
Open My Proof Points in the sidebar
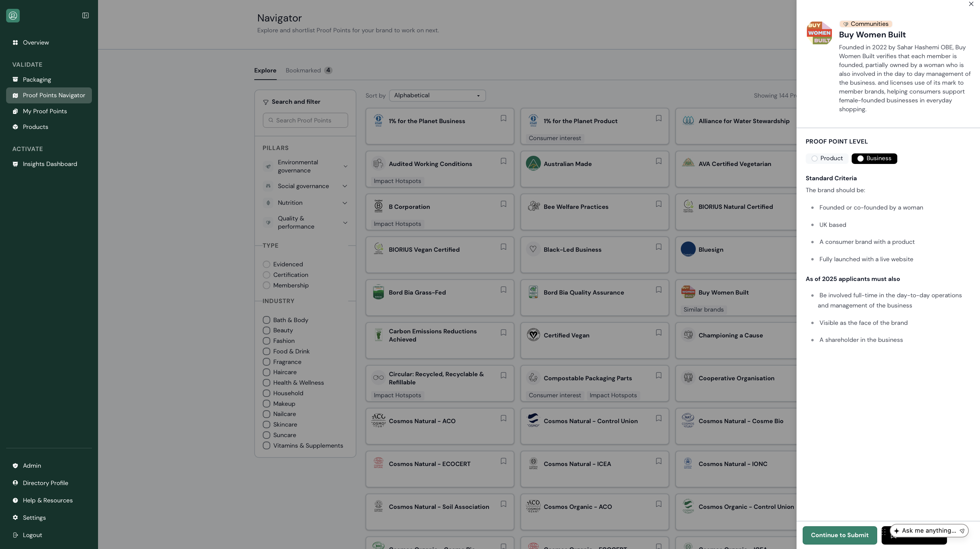pos(49,111)
